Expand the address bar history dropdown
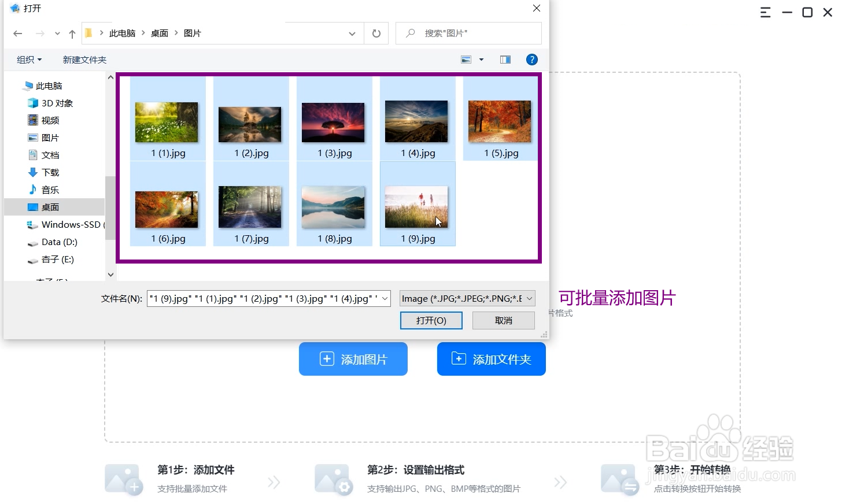The image size is (842, 504). pos(352,34)
